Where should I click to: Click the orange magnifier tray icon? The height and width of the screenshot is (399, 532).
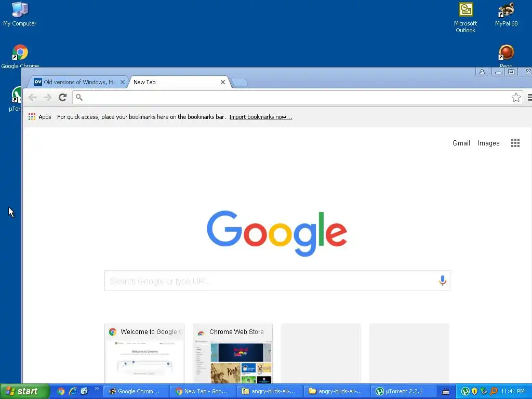pyautogui.click(x=494, y=392)
